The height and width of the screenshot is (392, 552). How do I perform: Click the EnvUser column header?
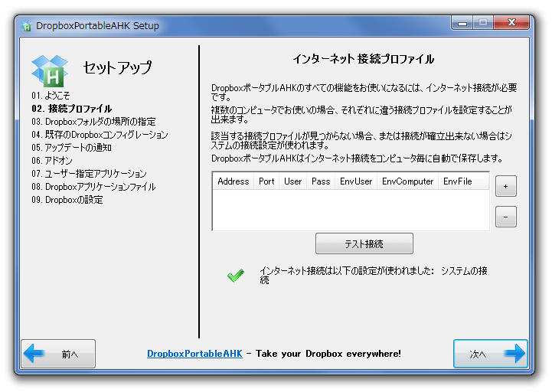click(356, 181)
